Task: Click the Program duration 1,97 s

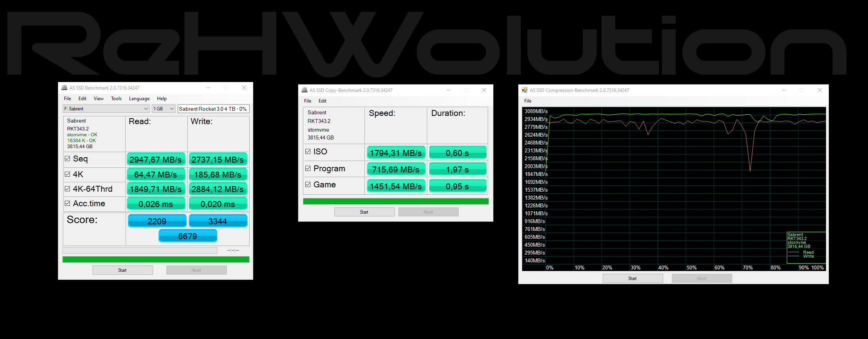Action: [x=458, y=169]
